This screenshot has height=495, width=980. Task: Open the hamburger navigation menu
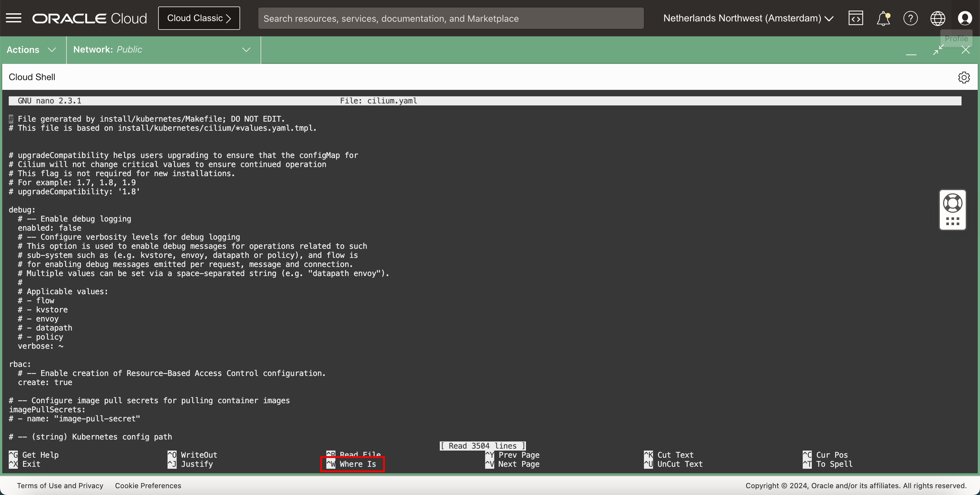(x=14, y=18)
